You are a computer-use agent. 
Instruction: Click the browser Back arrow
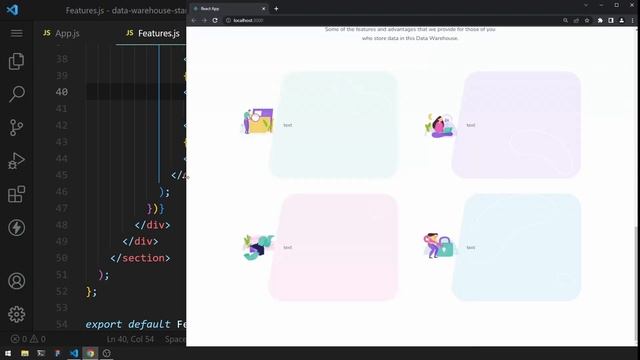point(194,20)
